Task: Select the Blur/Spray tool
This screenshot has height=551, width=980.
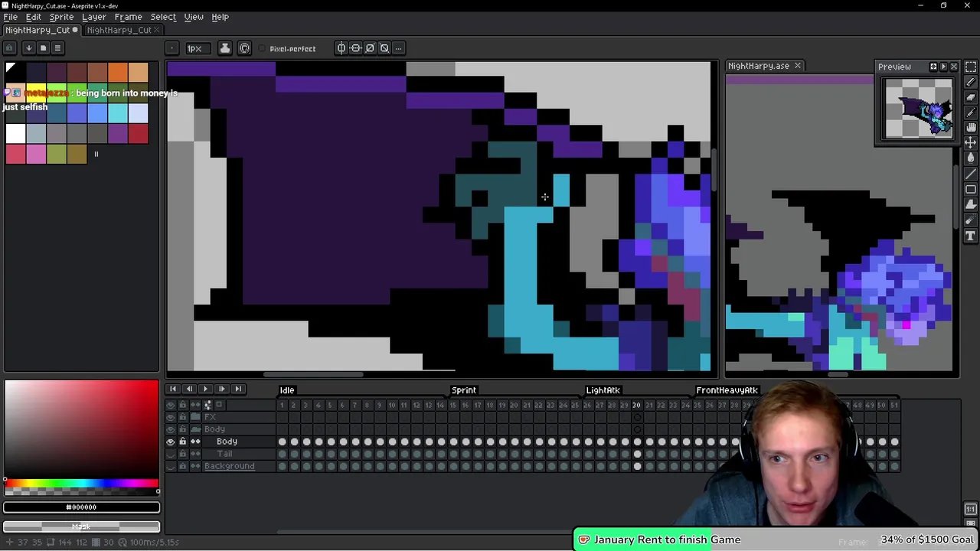Action: click(970, 220)
